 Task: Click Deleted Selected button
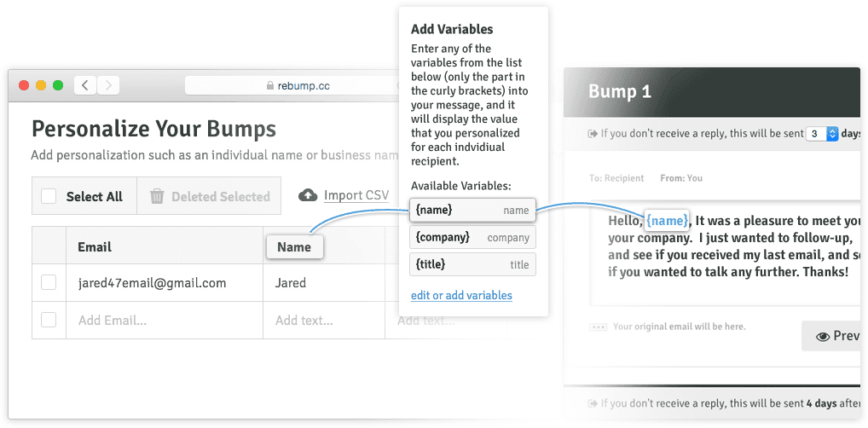[209, 196]
